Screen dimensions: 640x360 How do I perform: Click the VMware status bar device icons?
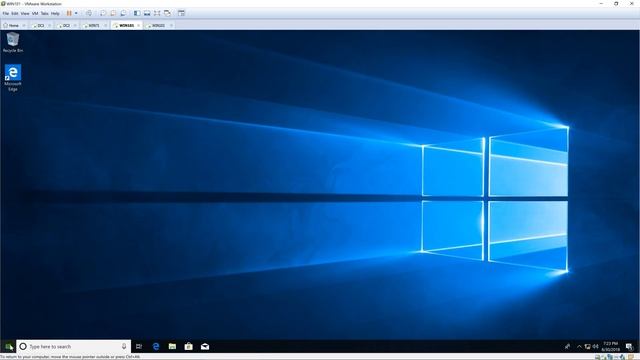615,357
